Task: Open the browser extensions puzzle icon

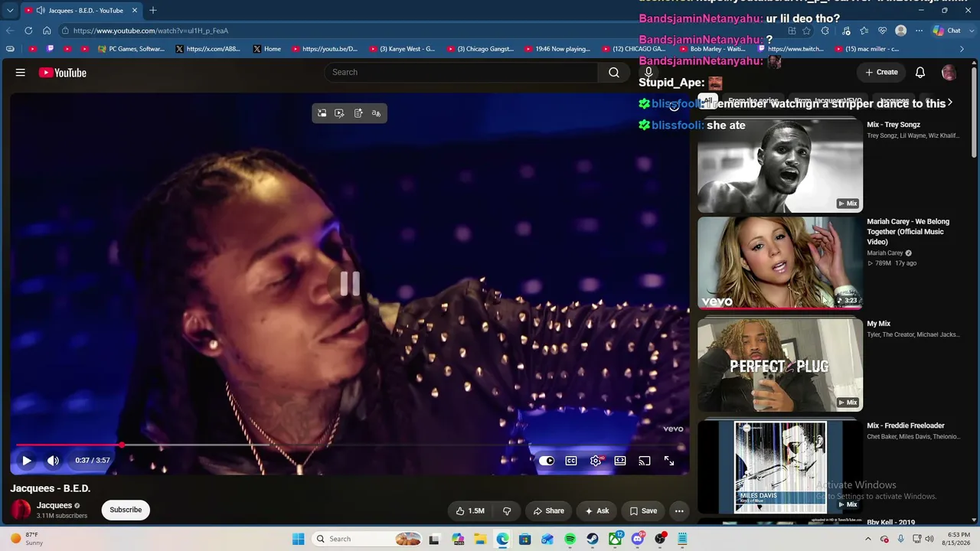Action: tap(825, 31)
